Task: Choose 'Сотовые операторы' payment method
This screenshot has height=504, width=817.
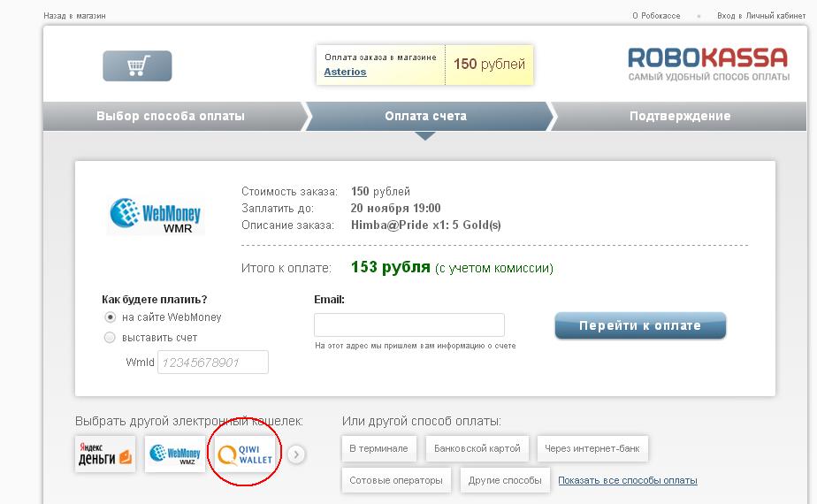Action: coord(396,480)
